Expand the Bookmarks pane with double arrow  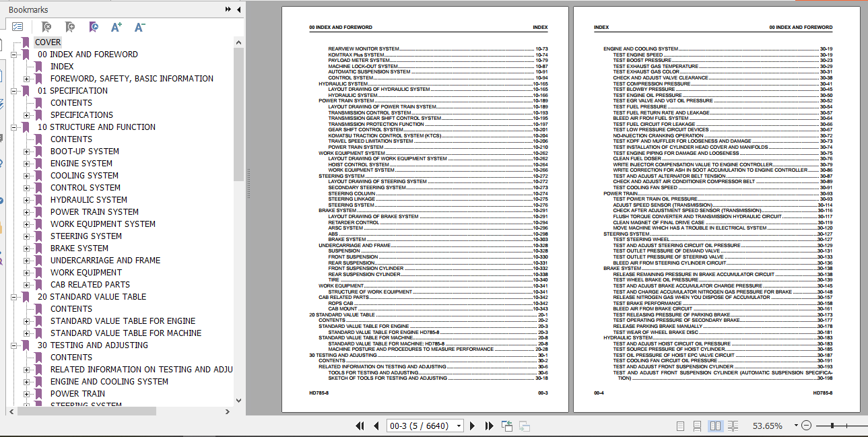coord(228,9)
